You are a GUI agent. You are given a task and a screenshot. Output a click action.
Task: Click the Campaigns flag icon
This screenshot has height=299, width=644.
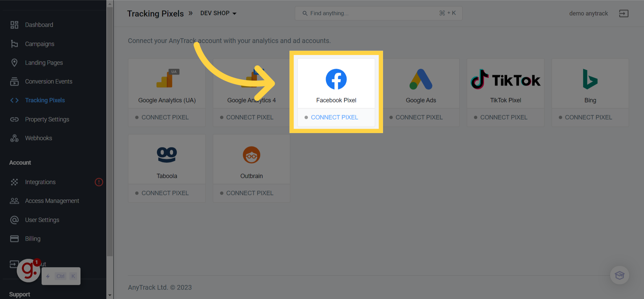14,44
